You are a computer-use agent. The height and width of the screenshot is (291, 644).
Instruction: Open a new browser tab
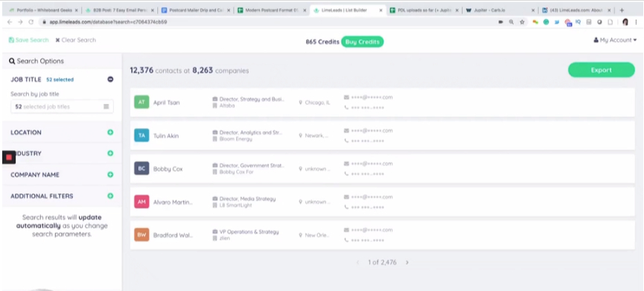(622, 10)
